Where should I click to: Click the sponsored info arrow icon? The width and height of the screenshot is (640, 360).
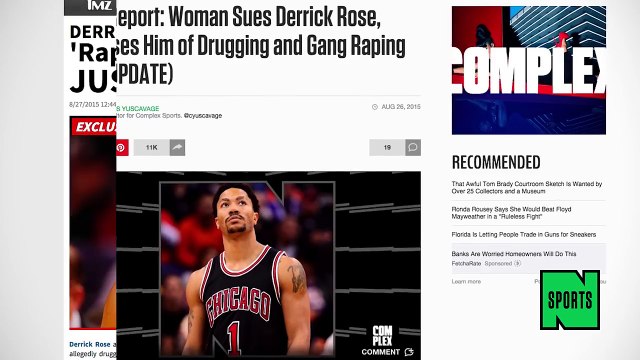coord(518,264)
